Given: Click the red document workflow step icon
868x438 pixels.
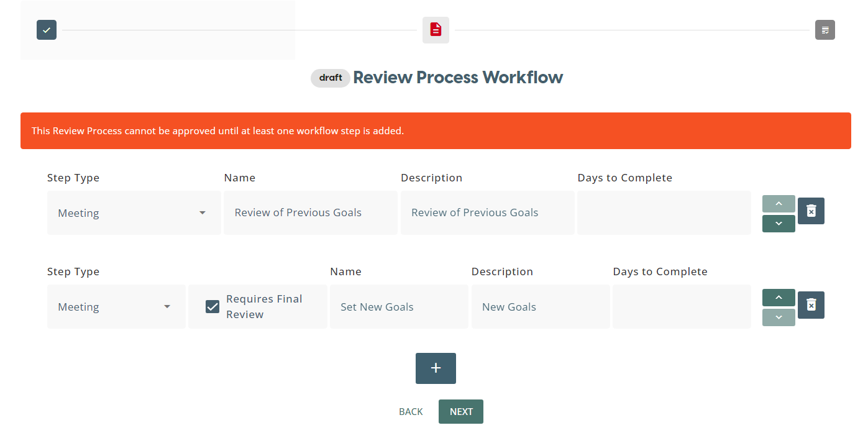Looking at the screenshot, I should click(x=436, y=30).
